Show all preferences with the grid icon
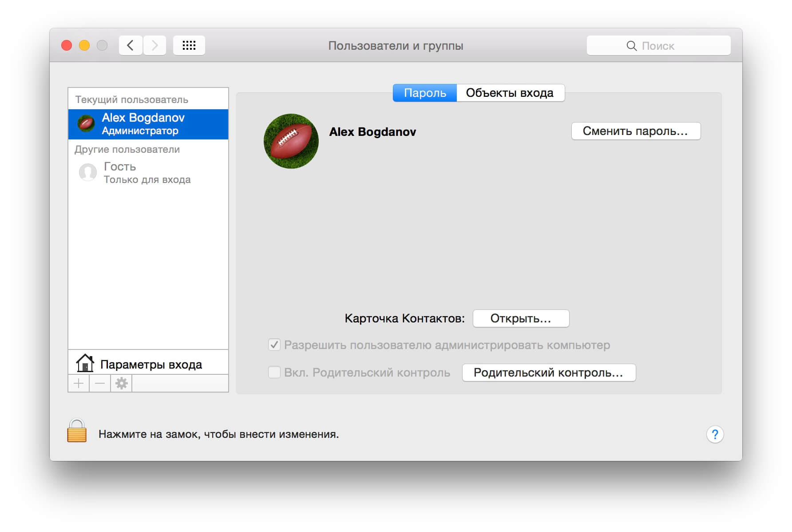 pos(189,45)
